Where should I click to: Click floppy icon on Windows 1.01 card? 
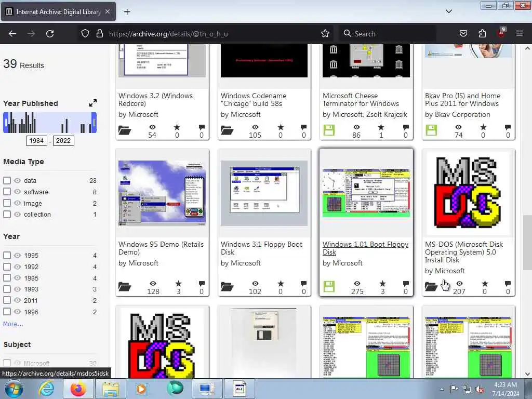pyautogui.click(x=329, y=287)
